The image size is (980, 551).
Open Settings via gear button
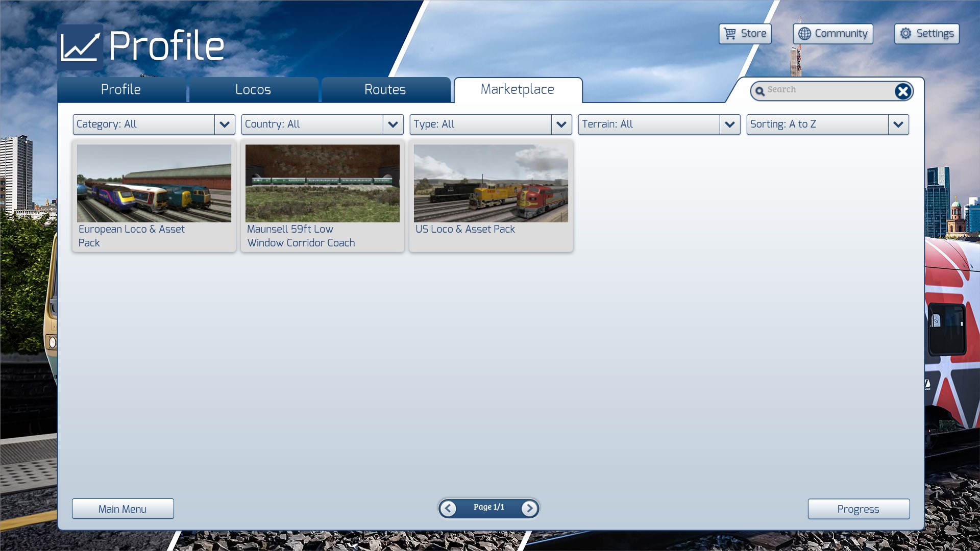pos(926,34)
